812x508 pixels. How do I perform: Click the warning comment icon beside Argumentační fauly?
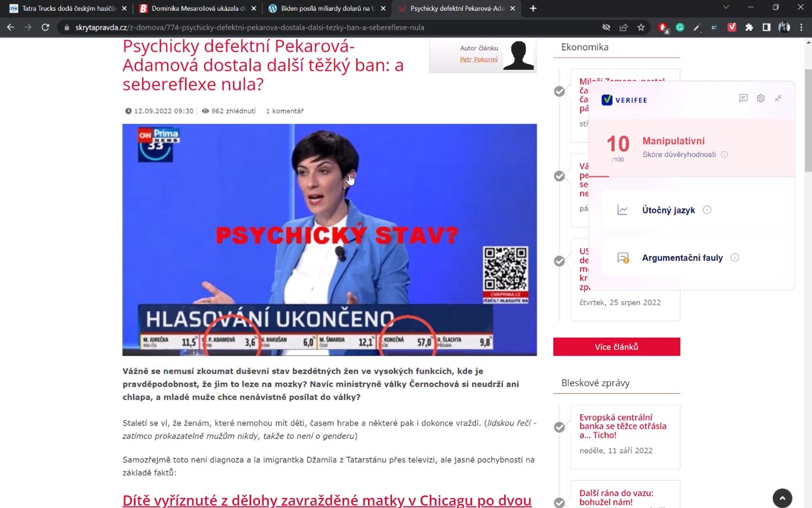[623, 258]
